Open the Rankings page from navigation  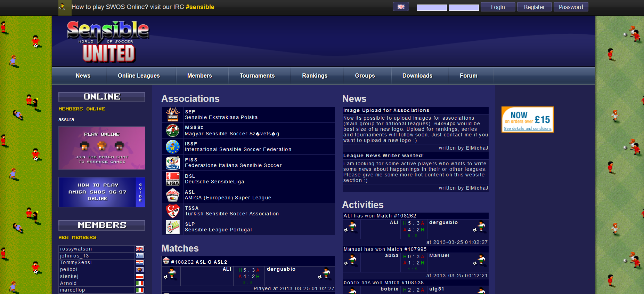click(x=315, y=76)
